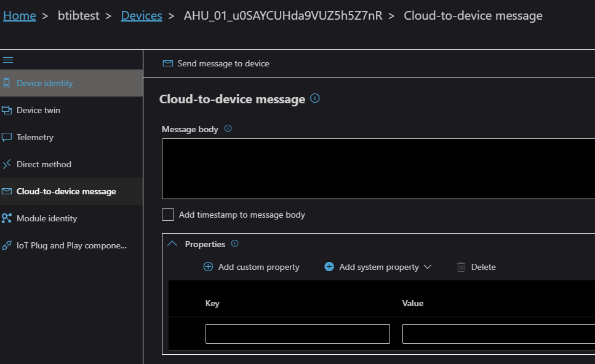The height and width of the screenshot is (364, 595).
Task: Click info icon next to Properties
Action: [234, 244]
